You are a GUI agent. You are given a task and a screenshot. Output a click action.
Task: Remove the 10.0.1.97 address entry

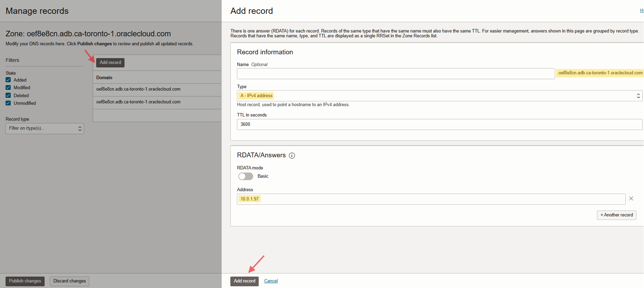click(631, 199)
